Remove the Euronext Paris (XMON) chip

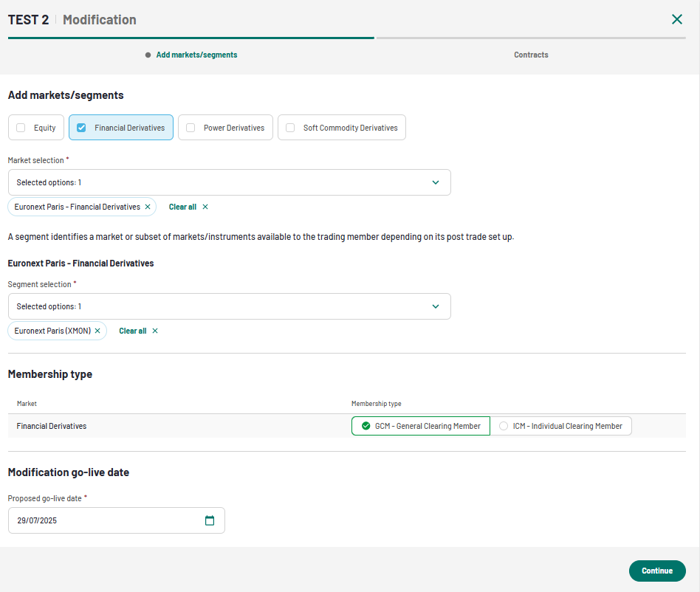(97, 331)
